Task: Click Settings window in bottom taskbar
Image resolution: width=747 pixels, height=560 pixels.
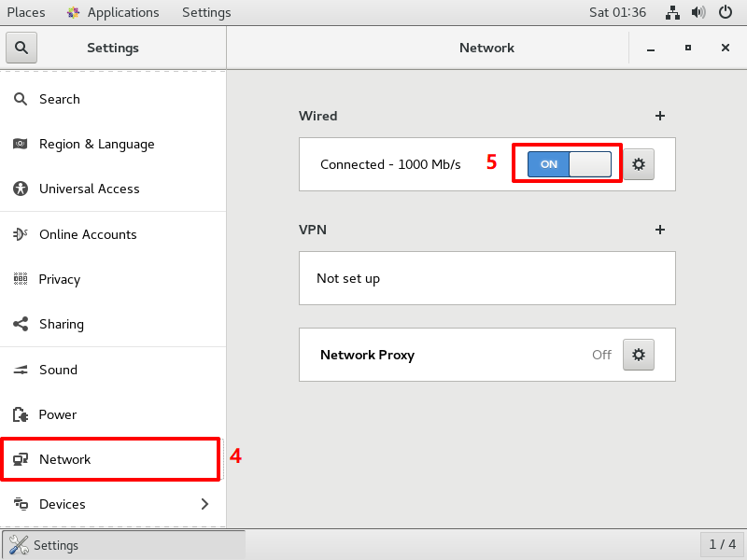Action: 123,545
